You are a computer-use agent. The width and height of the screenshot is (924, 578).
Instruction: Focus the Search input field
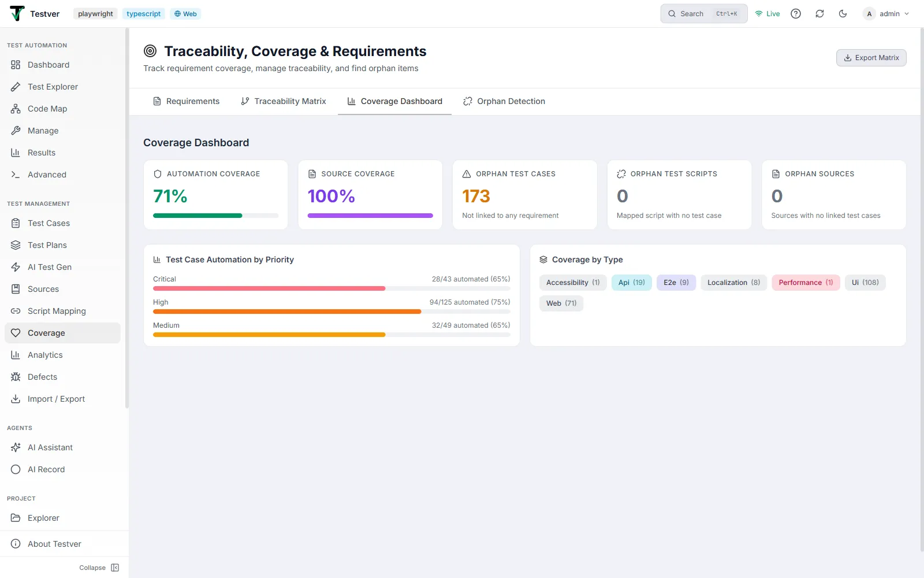704,14
